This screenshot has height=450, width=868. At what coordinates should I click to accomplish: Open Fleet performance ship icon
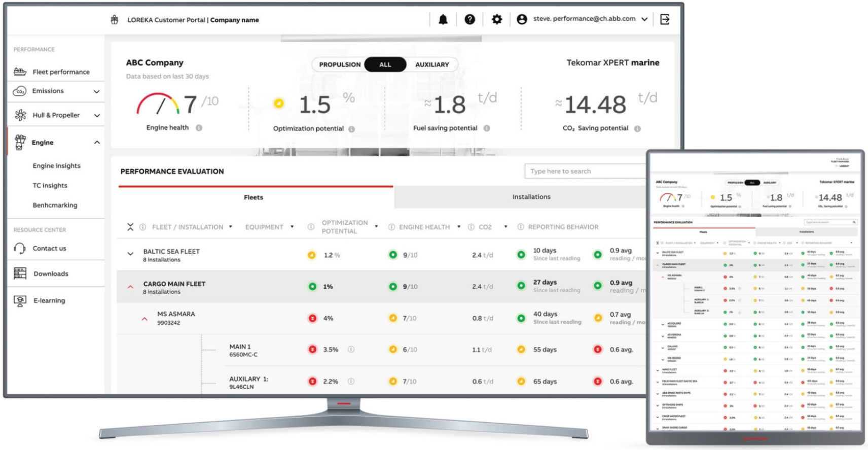coord(20,72)
